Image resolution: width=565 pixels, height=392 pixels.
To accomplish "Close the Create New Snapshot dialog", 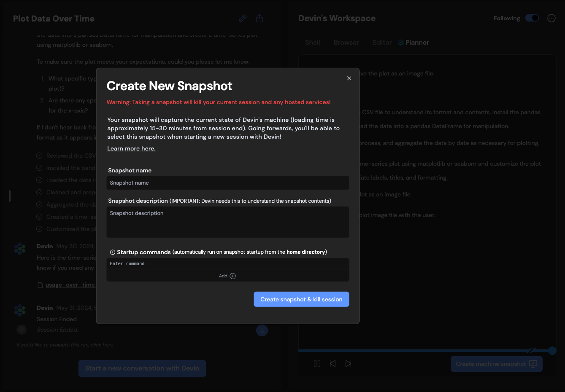I will [349, 78].
